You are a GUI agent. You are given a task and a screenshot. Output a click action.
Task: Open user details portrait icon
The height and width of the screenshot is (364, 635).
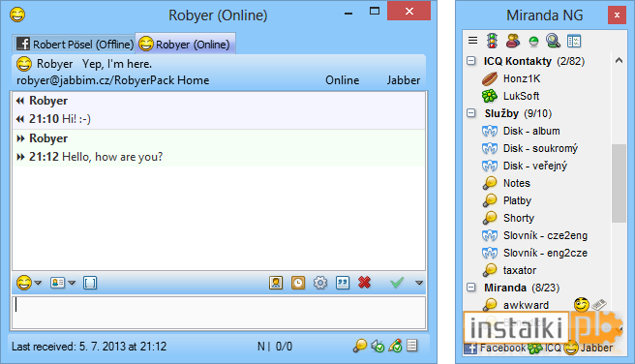276,283
